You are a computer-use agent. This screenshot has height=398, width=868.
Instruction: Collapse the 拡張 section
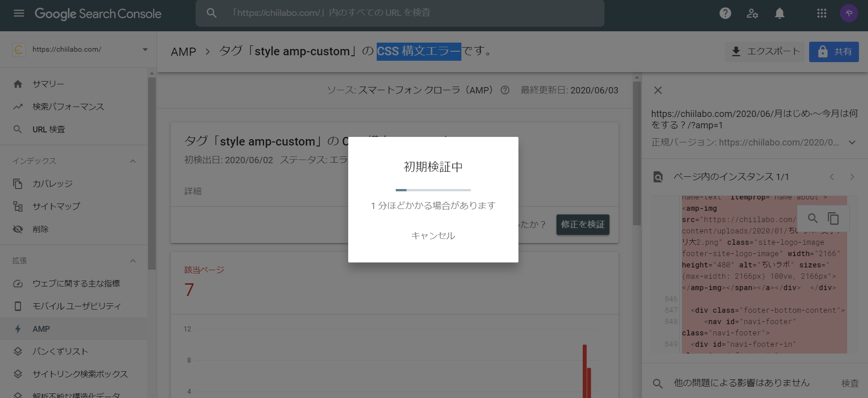point(133,261)
